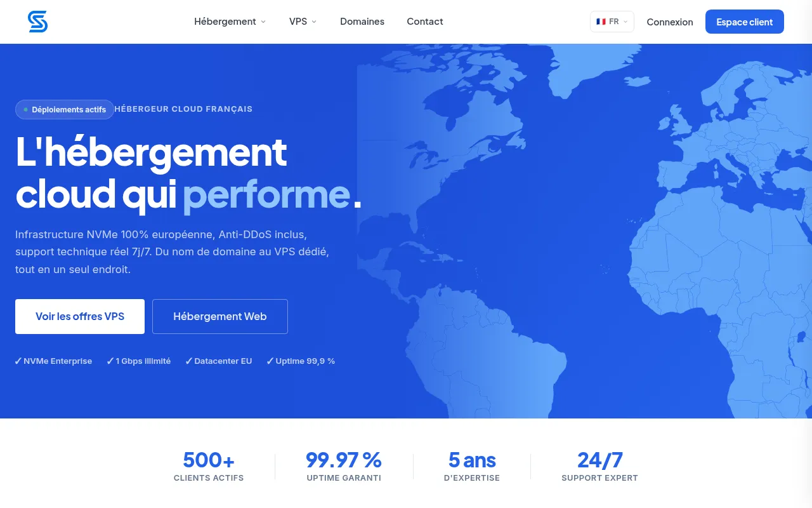Open the Hébergement menu
Image resolution: width=812 pixels, height=508 pixels.
click(x=230, y=22)
